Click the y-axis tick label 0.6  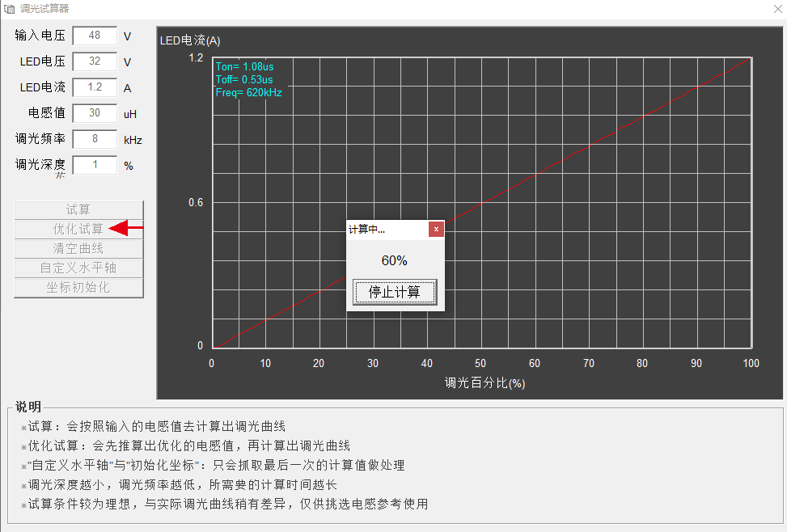(196, 203)
